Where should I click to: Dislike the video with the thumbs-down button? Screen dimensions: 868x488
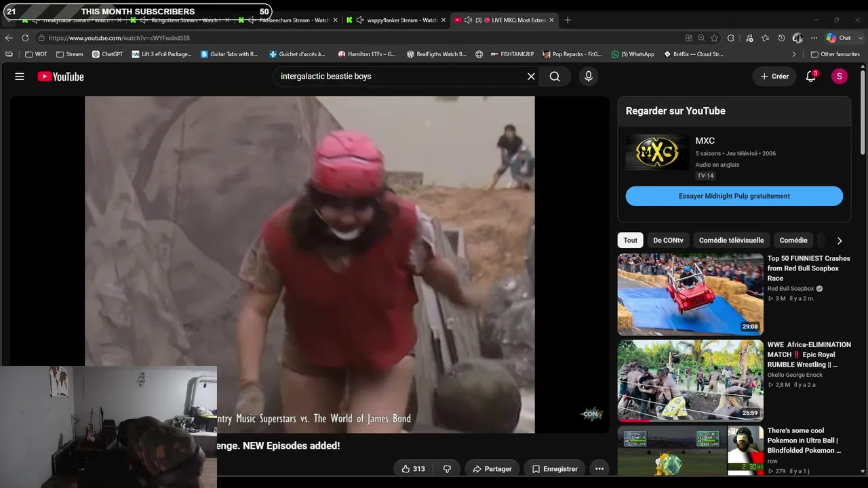tap(447, 469)
